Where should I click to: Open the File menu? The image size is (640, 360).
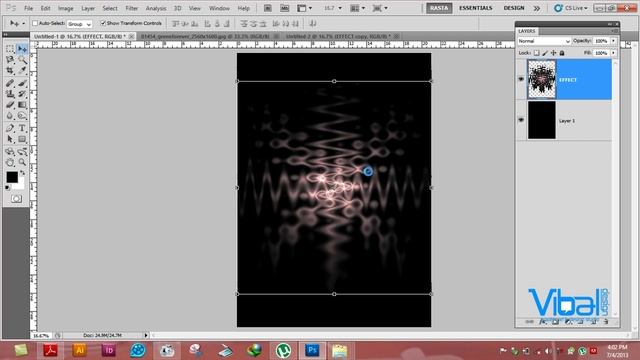(28, 8)
